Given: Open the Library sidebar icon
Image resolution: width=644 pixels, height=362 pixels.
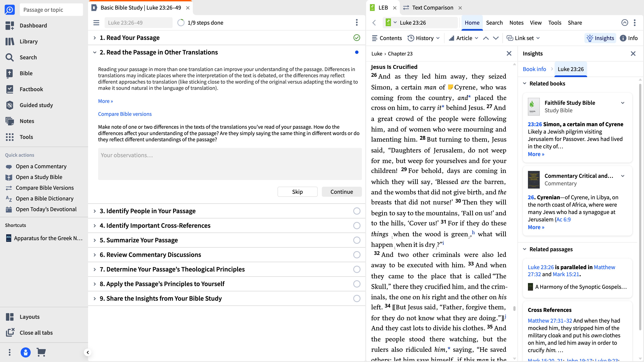Looking at the screenshot, I should pos(10,41).
